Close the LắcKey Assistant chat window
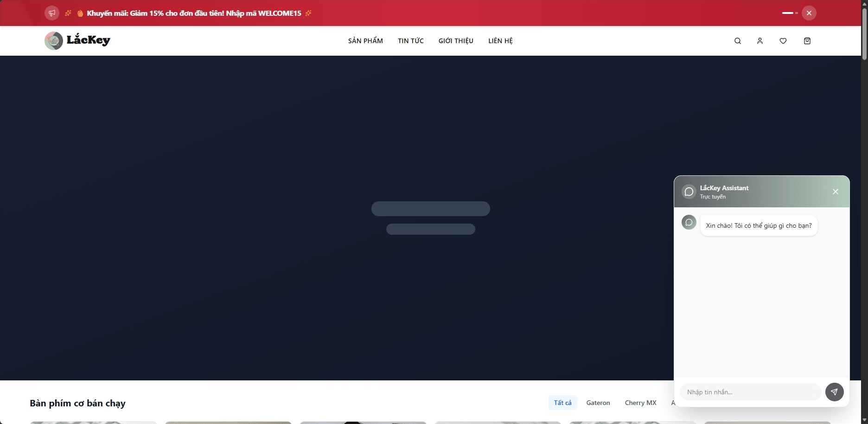 [x=836, y=192]
